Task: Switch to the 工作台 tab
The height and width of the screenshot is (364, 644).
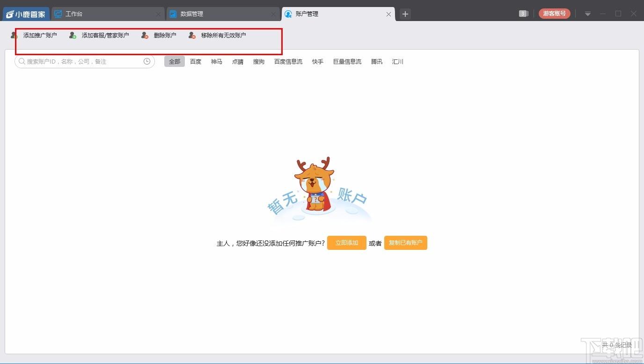Action: point(108,14)
